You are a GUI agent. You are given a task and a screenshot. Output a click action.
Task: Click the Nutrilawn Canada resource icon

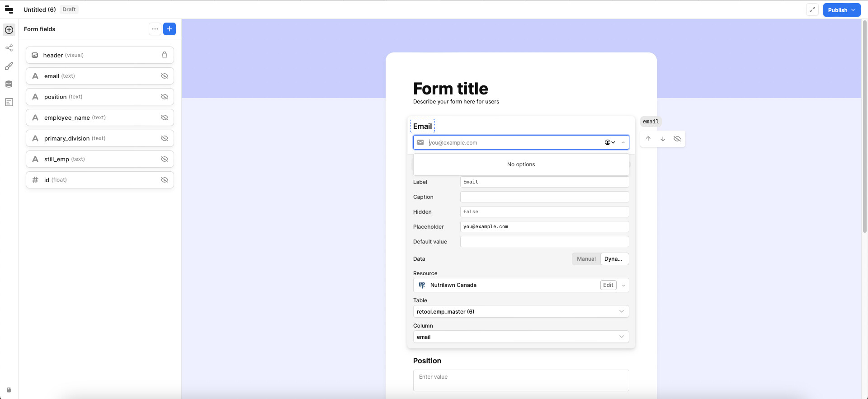[x=422, y=285]
